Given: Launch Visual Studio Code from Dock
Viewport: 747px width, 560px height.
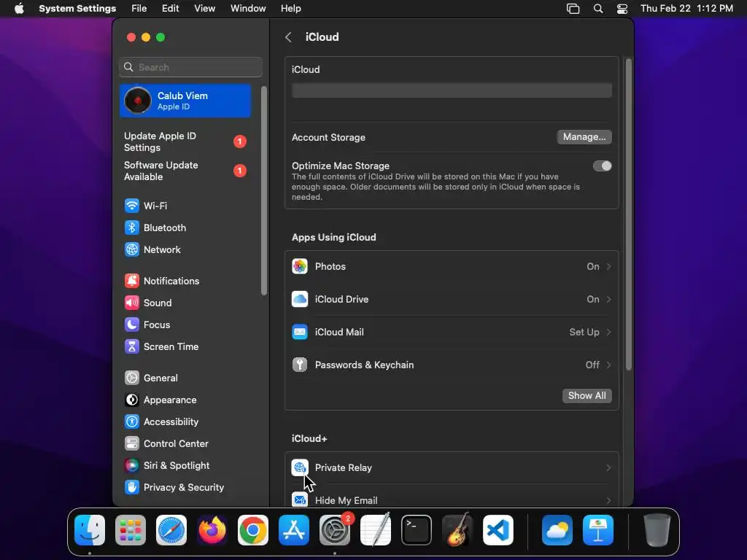Looking at the screenshot, I should [498, 530].
